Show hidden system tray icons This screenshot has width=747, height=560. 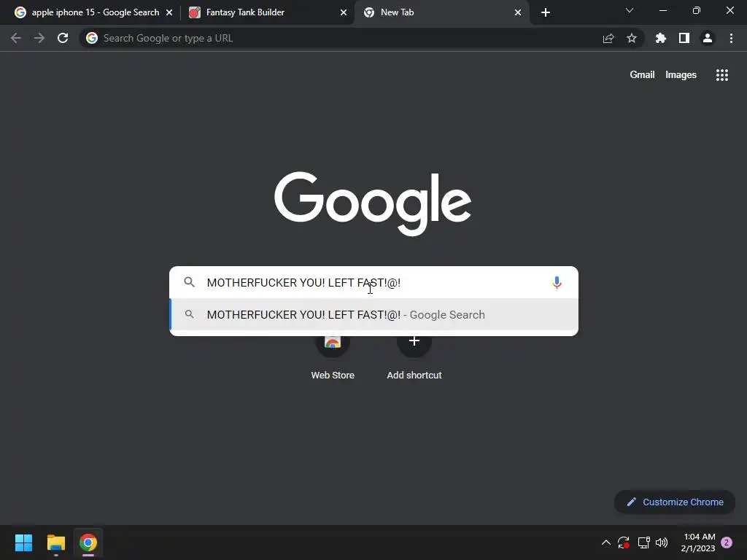pos(606,542)
